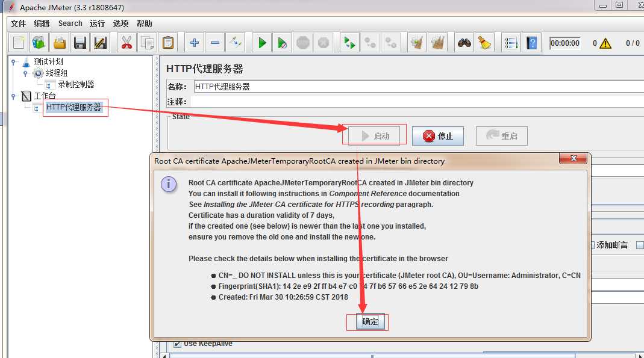Click the Open file folder icon
644x358 pixels.
(60, 43)
